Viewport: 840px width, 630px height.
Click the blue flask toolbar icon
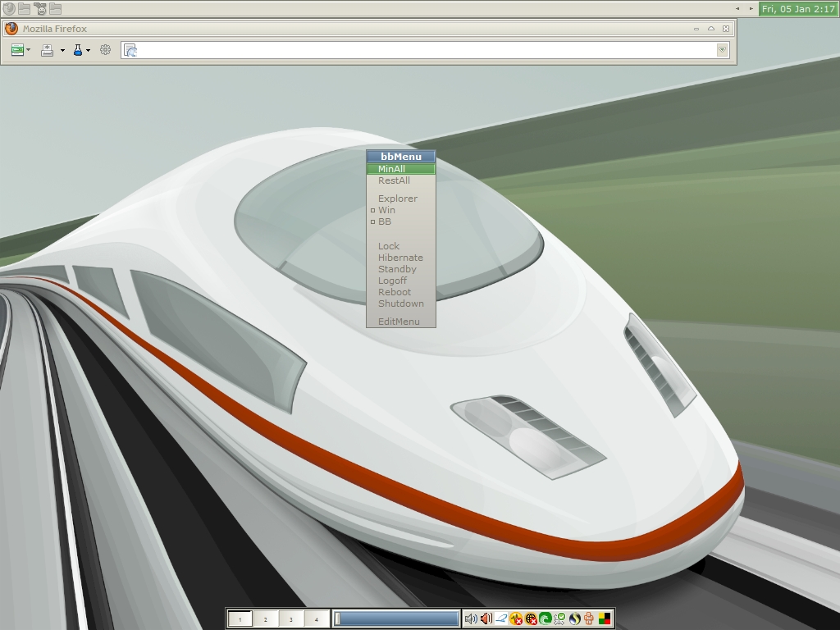point(78,50)
